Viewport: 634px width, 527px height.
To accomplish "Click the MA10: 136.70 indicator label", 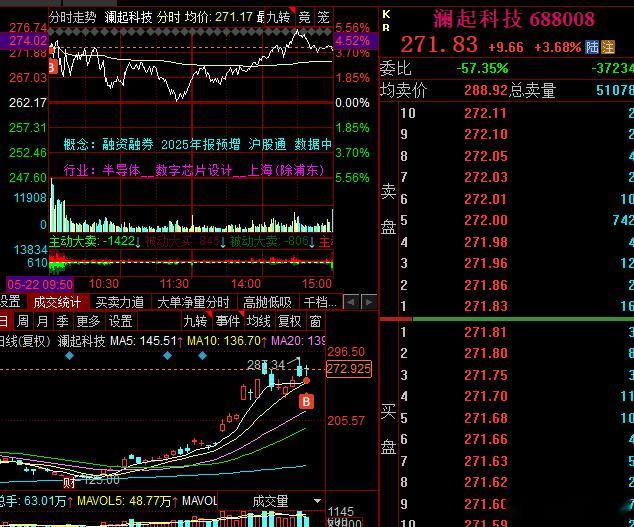I will [x=227, y=341].
